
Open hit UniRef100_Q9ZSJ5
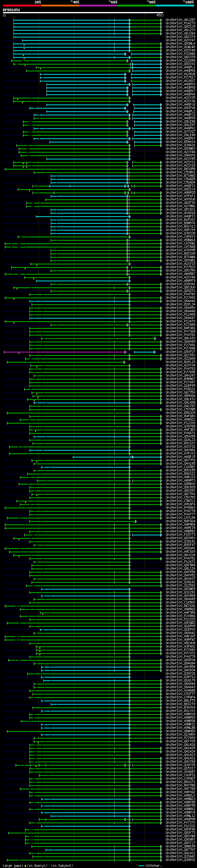180,26
